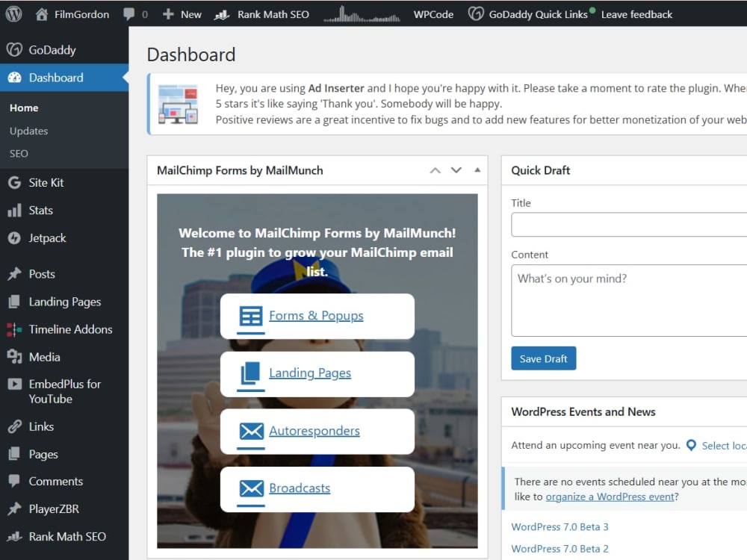Open the comments bubble in admin bar

click(x=129, y=13)
